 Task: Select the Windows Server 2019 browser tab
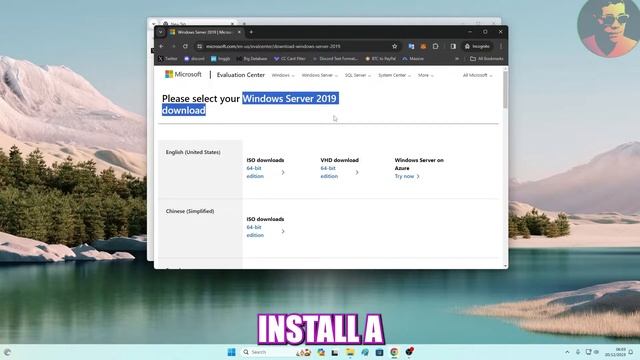pyautogui.click(x=205, y=32)
